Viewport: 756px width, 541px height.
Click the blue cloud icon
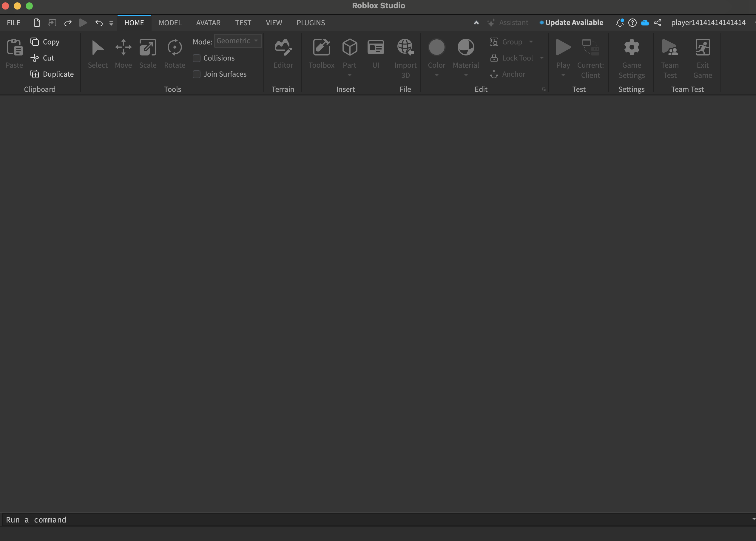pyautogui.click(x=645, y=23)
